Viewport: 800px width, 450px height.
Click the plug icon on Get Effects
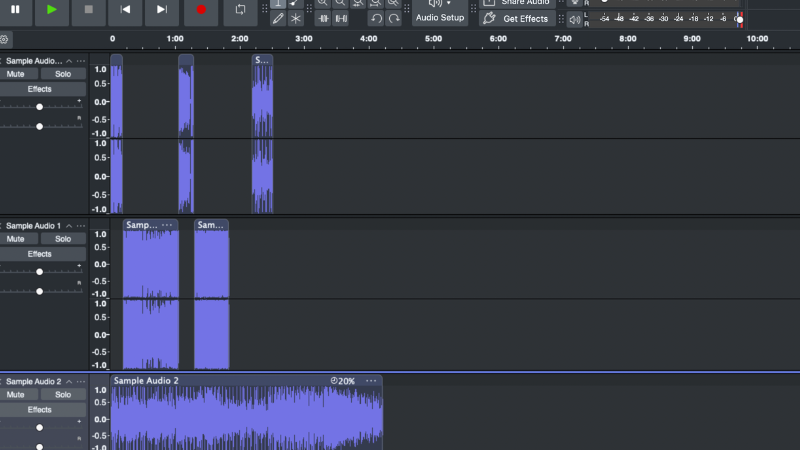489,18
